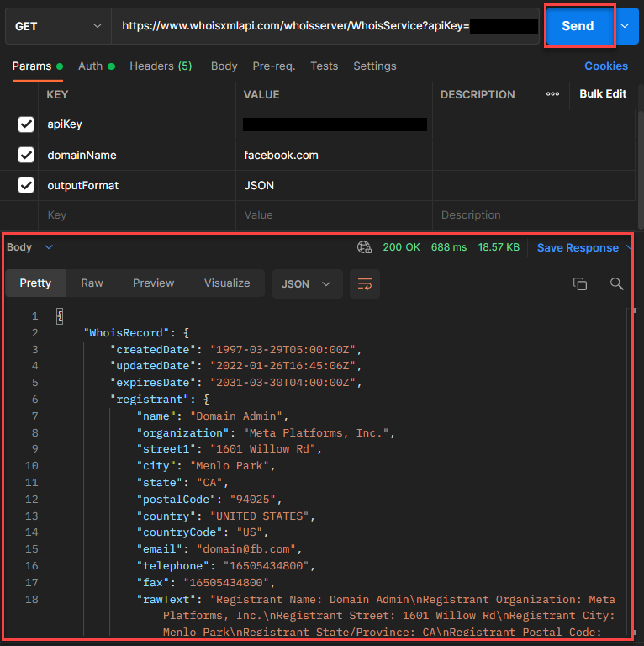Open the params column options ellipsis

(x=552, y=94)
